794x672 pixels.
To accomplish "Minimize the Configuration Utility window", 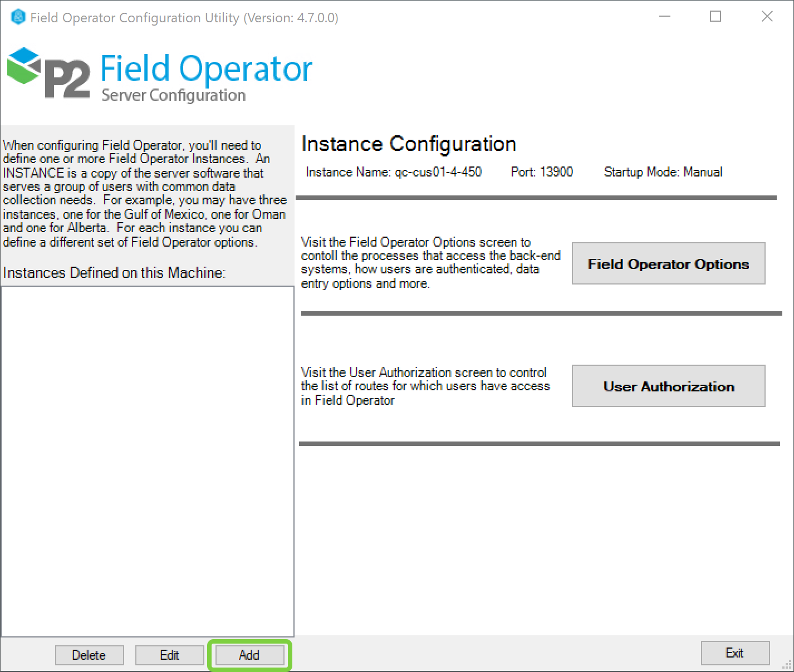I will pos(664,17).
